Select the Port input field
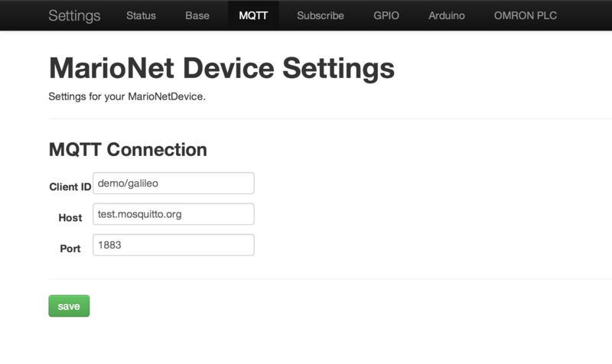The image size is (612, 364). [x=174, y=245]
